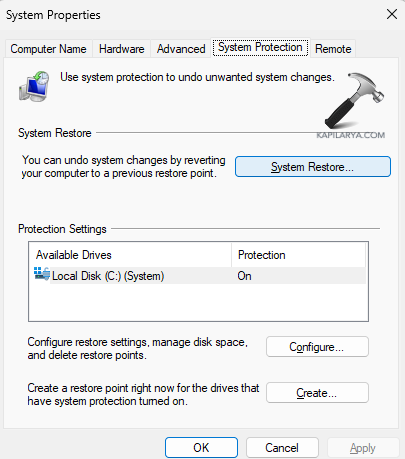The image size is (405, 459).
Task: Go to the Advanced tab
Action: click(x=181, y=49)
